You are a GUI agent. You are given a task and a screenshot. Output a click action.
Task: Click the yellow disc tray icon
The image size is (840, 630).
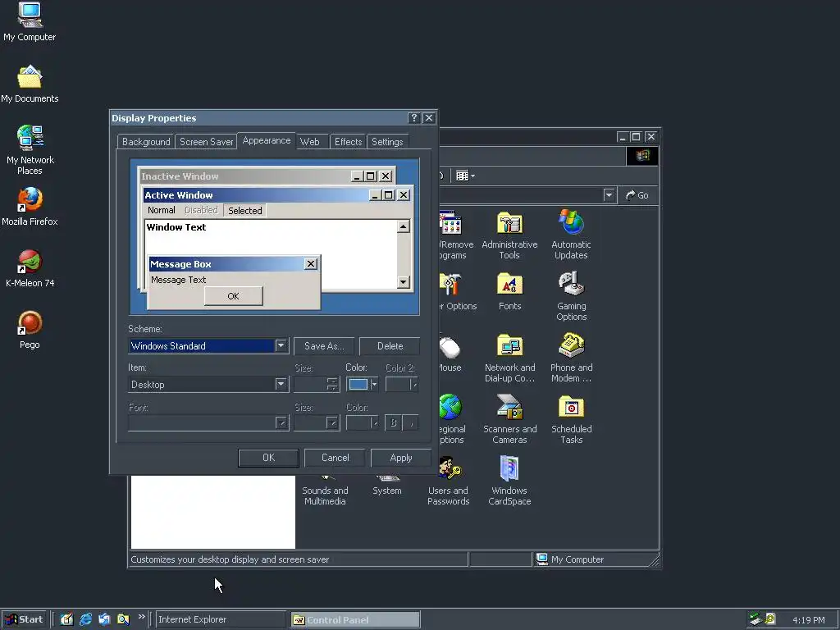pyautogui.click(x=769, y=619)
